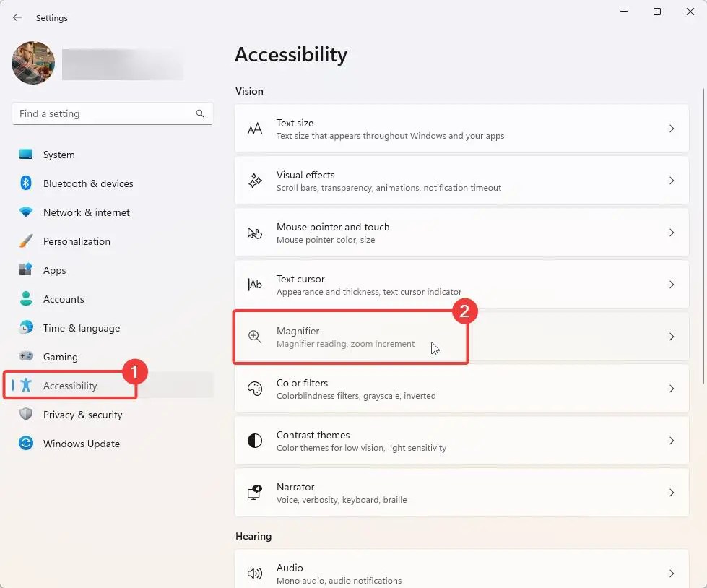Expand the Mouse pointer and touch chevron
Screen dimensions: 707x588
[x=672, y=233]
